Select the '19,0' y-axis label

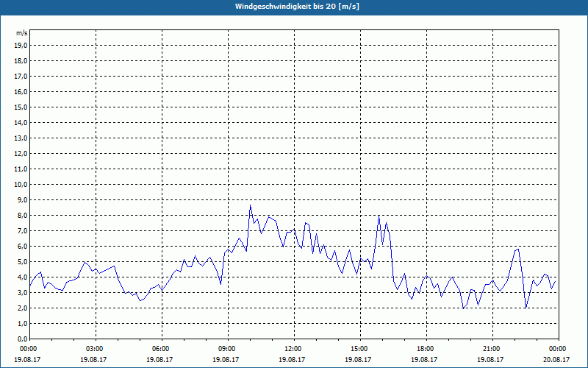21,46
